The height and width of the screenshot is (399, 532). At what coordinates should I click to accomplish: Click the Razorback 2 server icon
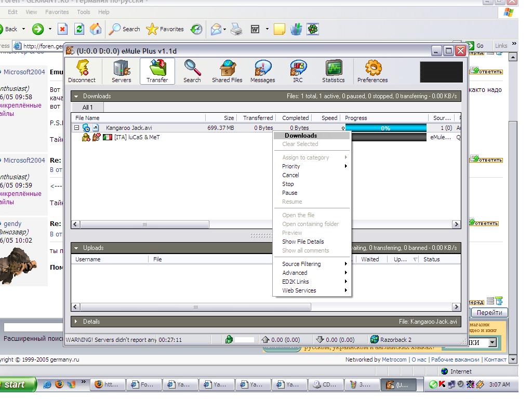tap(374, 339)
